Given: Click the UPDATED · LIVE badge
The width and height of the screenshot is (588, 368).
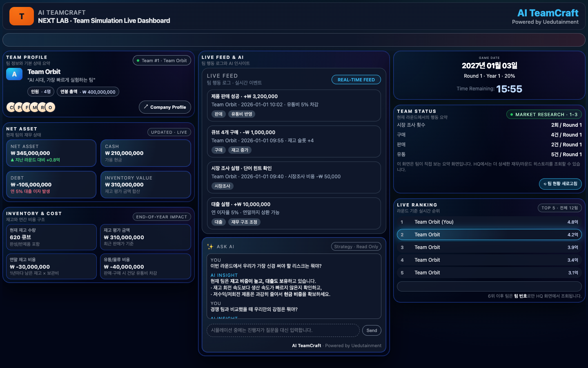Looking at the screenshot, I should 169,132.
